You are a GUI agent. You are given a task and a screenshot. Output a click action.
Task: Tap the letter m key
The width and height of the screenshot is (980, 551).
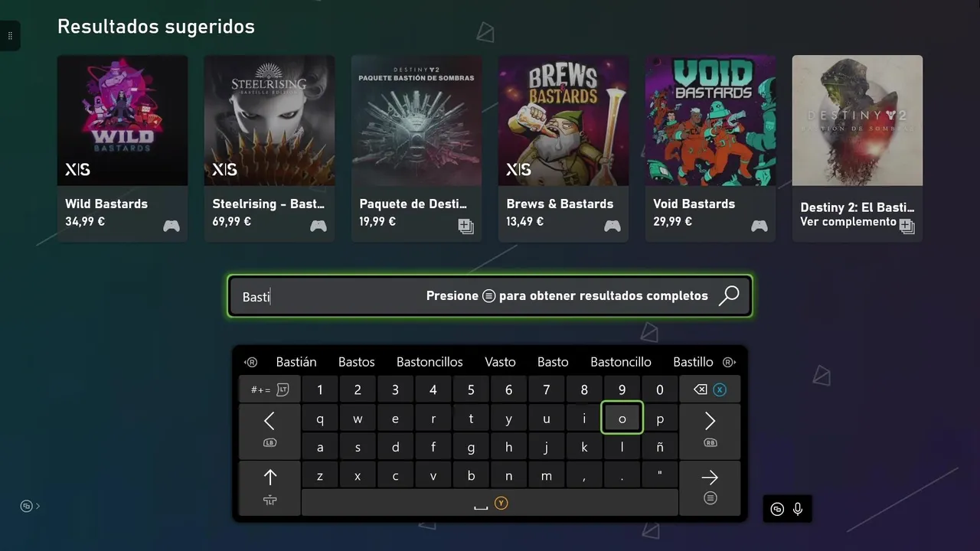pyautogui.click(x=546, y=475)
